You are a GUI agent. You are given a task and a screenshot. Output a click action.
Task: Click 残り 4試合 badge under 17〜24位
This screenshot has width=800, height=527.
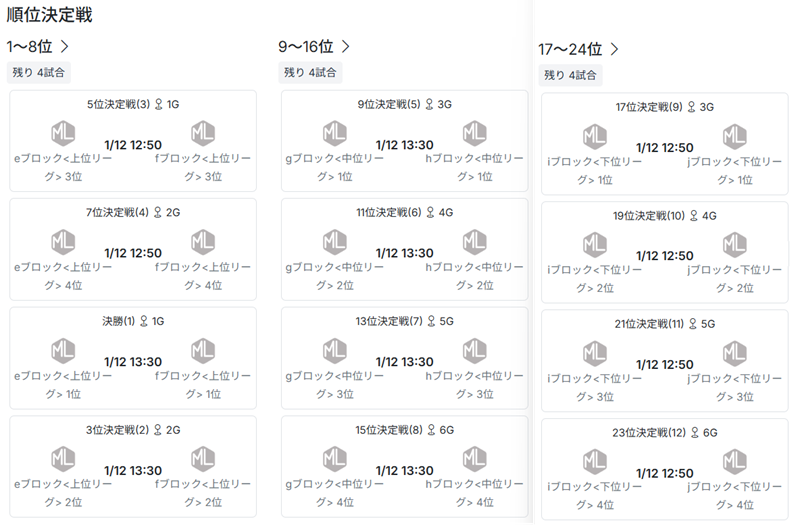tap(571, 75)
